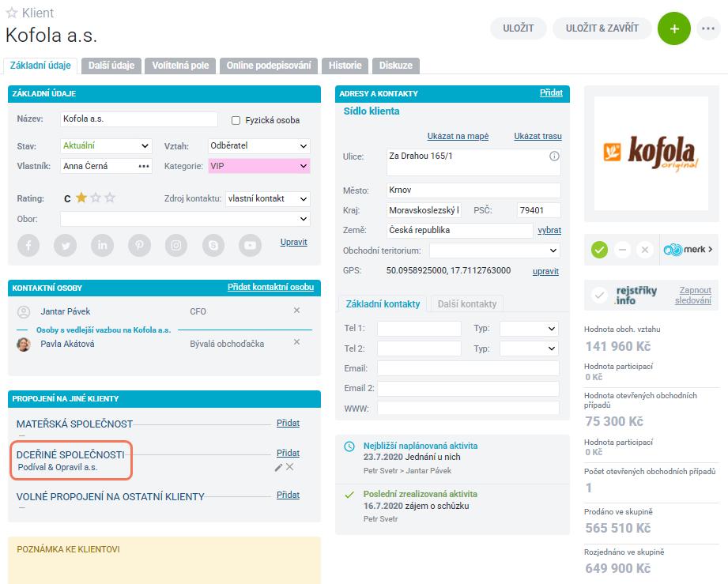Open the Online podepisování tab
The image size is (728, 584).
(269, 66)
